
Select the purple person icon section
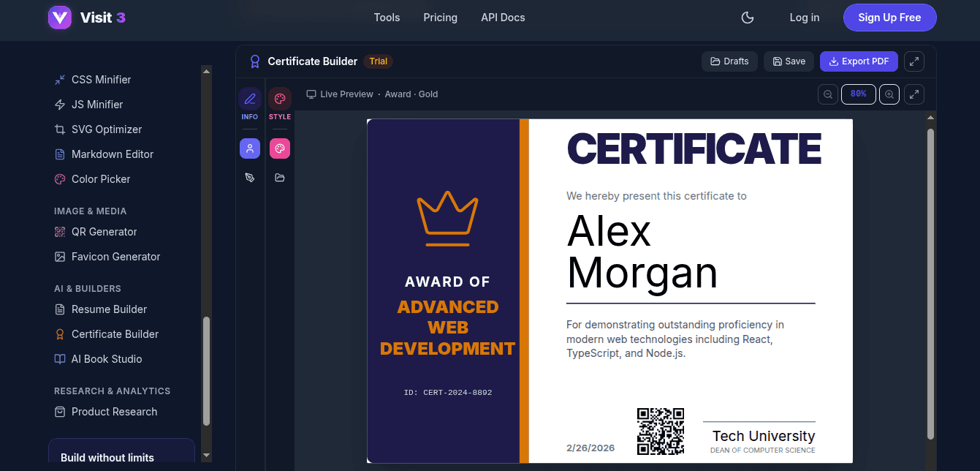pos(250,148)
